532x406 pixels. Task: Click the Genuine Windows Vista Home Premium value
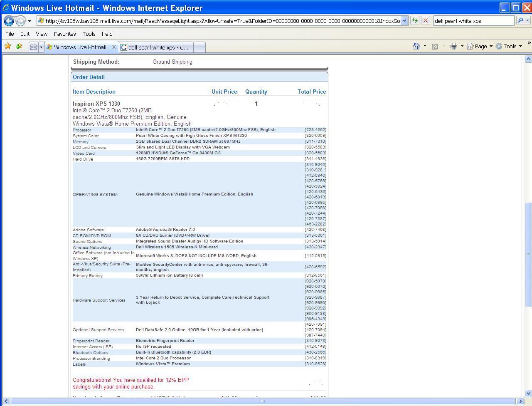point(195,194)
